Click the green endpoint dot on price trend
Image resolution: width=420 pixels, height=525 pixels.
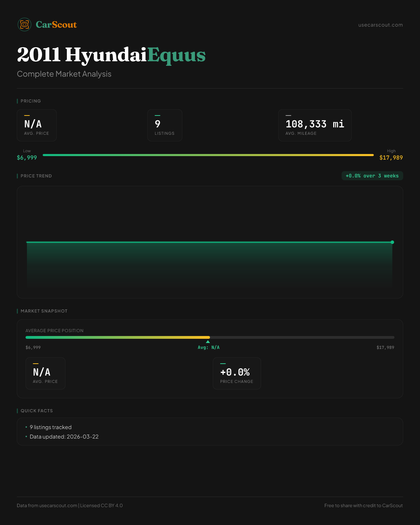coord(392,242)
